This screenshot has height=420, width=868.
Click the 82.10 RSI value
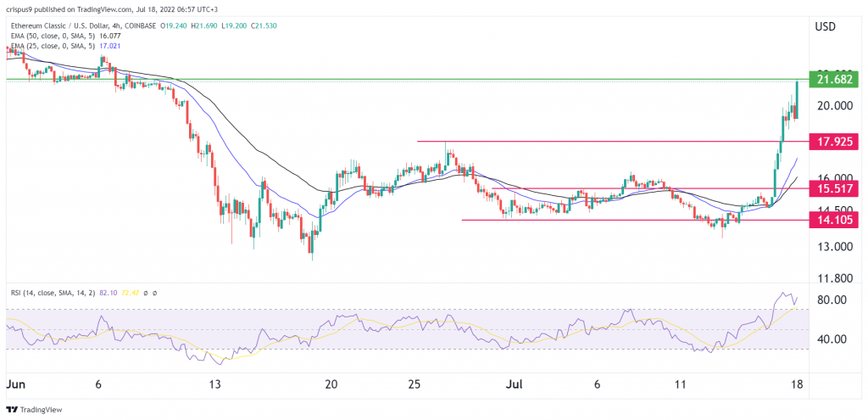(109, 292)
